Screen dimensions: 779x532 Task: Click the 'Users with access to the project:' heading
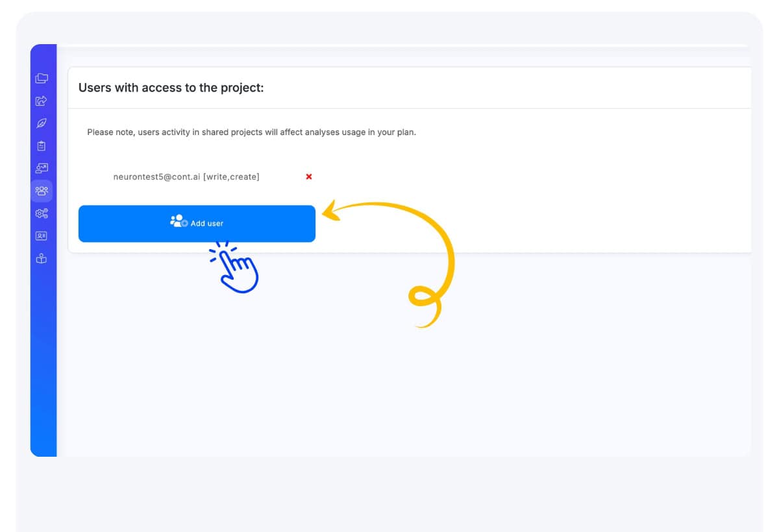tap(171, 88)
